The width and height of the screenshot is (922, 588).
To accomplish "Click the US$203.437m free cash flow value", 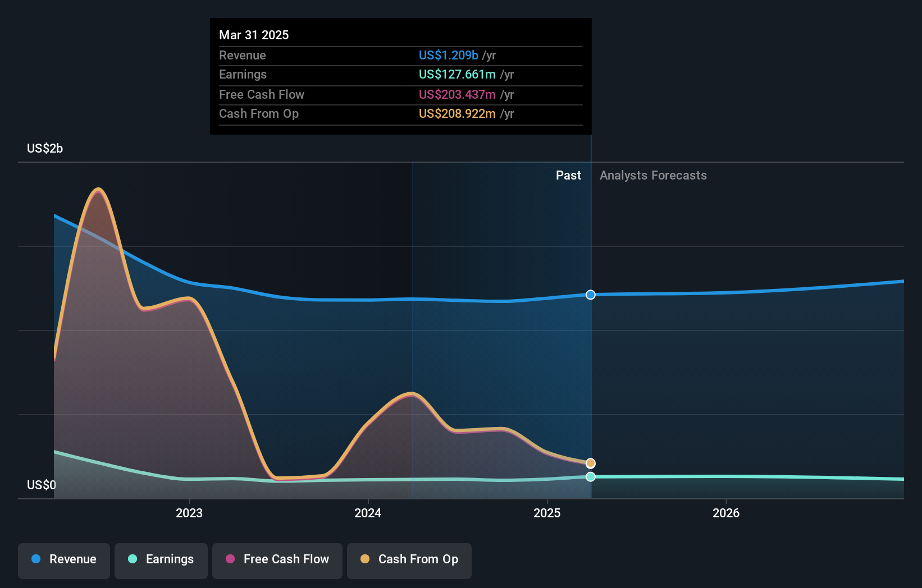I will click(457, 94).
